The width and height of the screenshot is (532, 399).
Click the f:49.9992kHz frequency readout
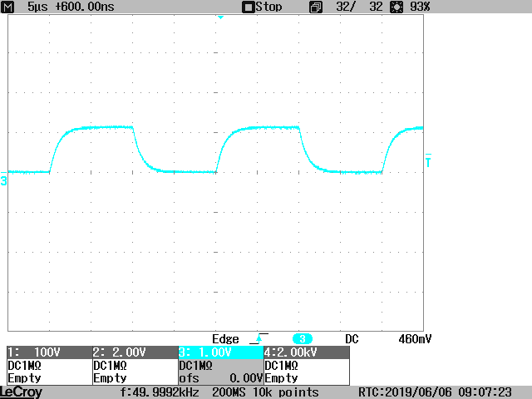point(160,392)
